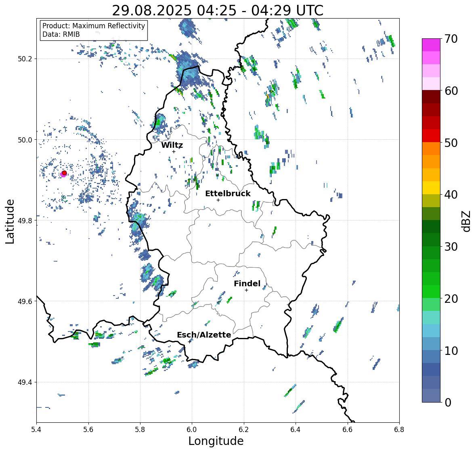Select the Ettelbruck city label
Image resolution: width=476 pixels, height=451 pixels.
(228, 193)
